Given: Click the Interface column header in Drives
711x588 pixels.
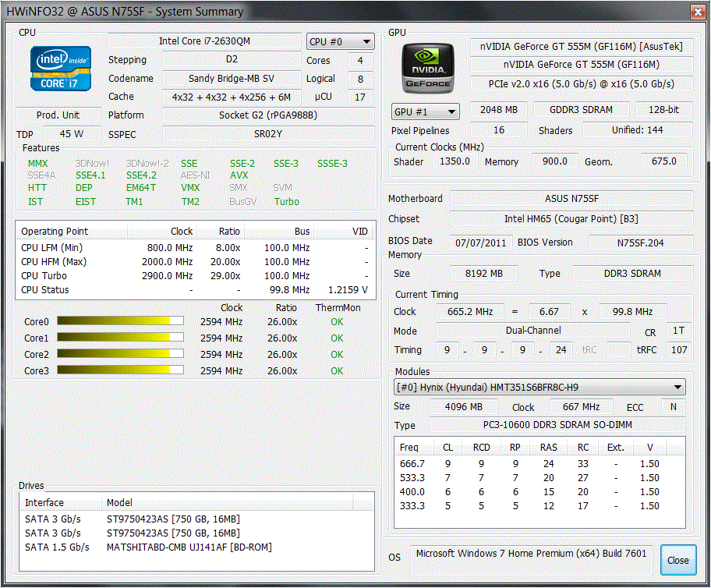Looking at the screenshot, I should pos(62,503).
